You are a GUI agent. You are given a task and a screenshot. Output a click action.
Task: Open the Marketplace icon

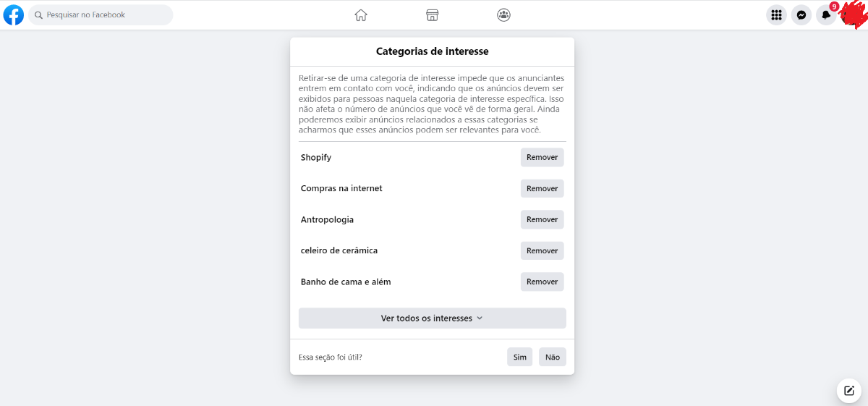(x=433, y=14)
